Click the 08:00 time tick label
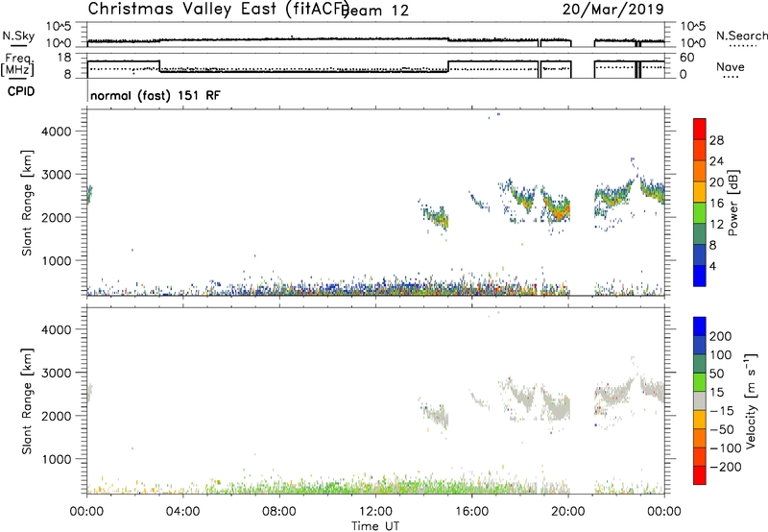 click(279, 512)
